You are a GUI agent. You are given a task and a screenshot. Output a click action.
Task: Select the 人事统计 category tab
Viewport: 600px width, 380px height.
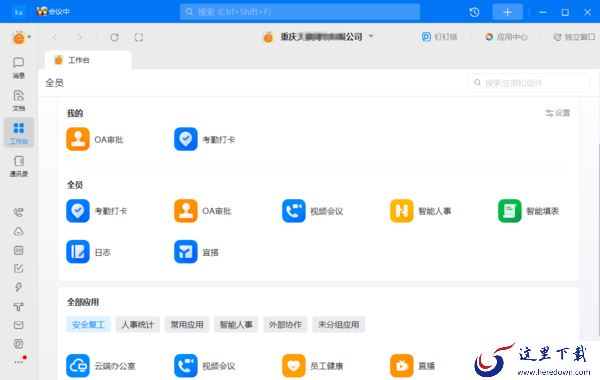pos(138,325)
